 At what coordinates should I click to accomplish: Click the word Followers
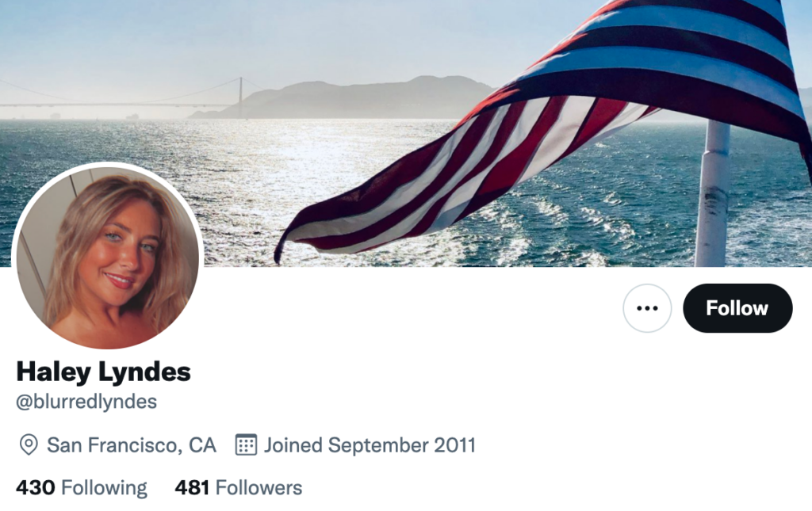point(259,488)
